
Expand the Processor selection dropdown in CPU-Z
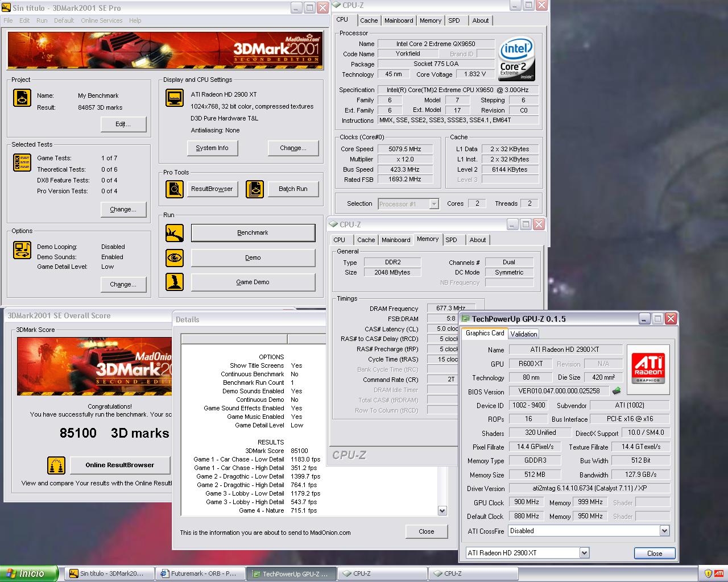click(x=435, y=203)
